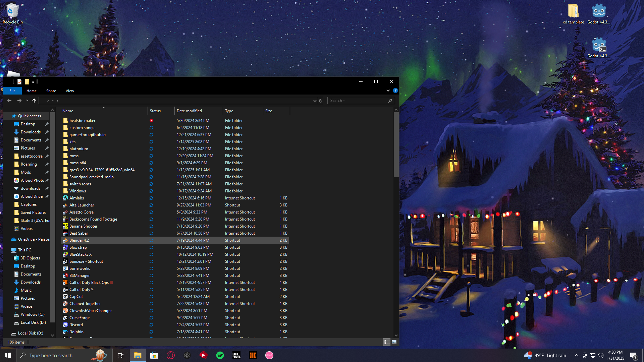This screenshot has height=362, width=644.
Task: Sort by Type column header
Action: [229, 111]
